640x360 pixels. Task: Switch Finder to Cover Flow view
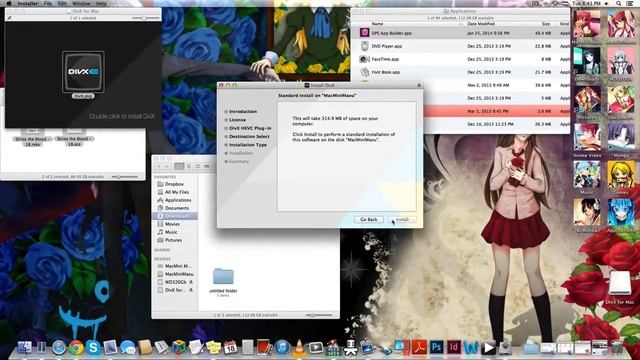pos(207,166)
